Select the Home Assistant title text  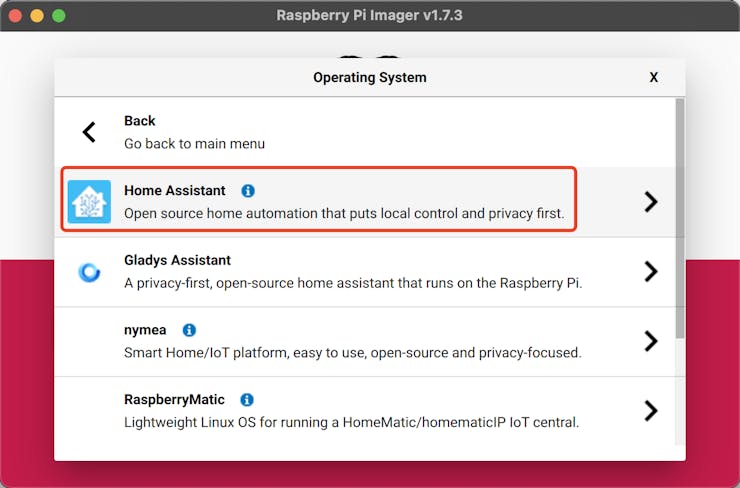click(x=175, y=190)
